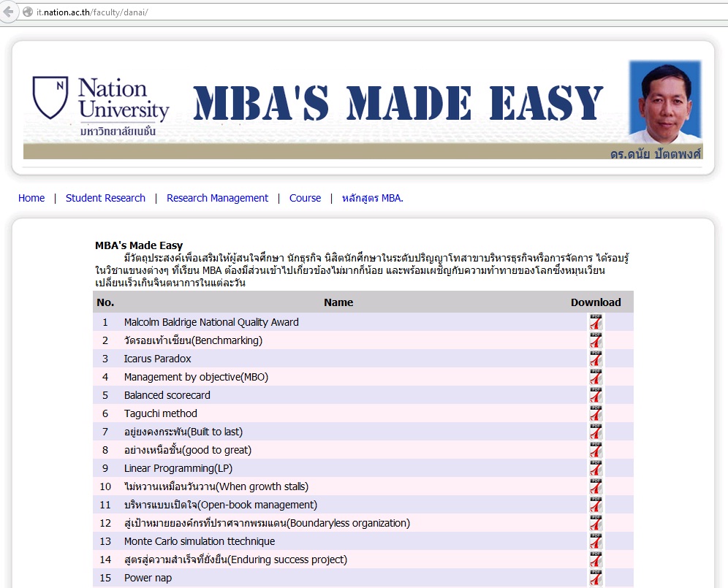Image resolution: width=728 pixels, height=588 pixels.
Task: Download PDF for Boundaryless organization
Action: coord(596,523)
